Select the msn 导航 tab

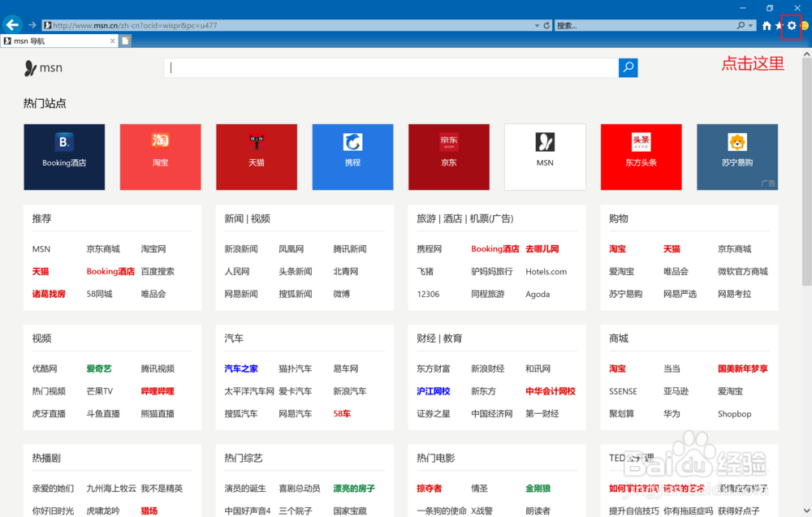tap(59, 41)
